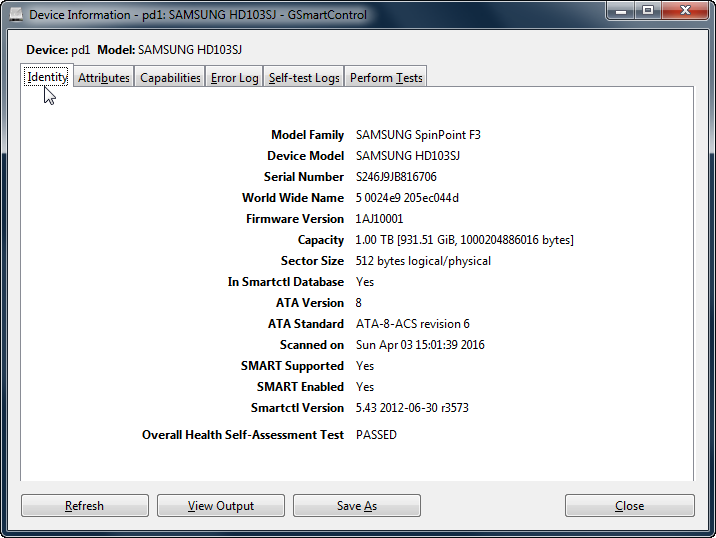Viewport: 716px width, 538px height.
Task: Click the World Wide Name value
Action: pyautogui.click(x=407, y=198)
